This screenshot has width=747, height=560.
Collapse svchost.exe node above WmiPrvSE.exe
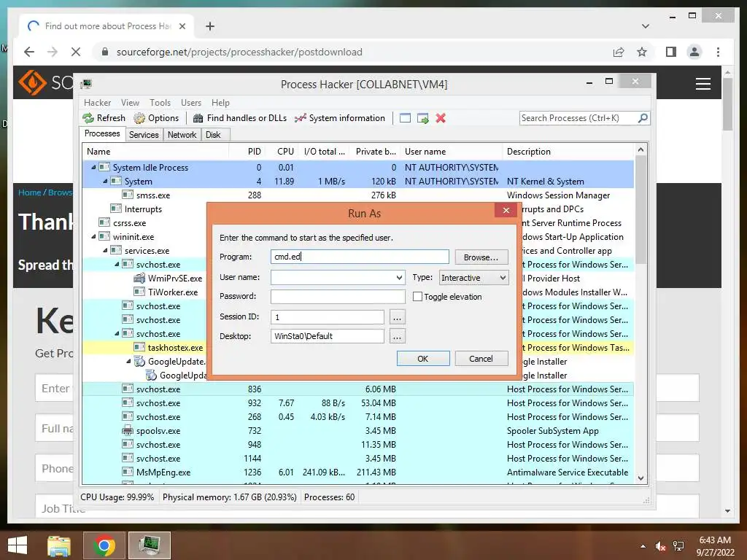click(117, 264)
